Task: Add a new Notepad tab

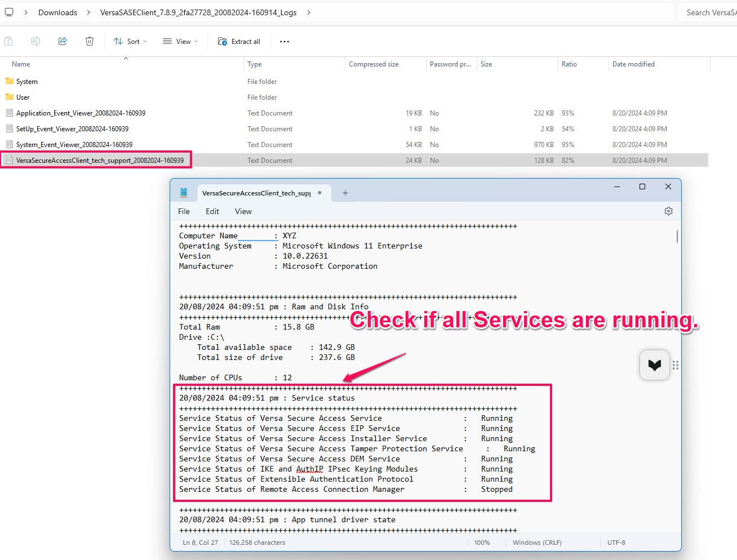Action: 345,193
